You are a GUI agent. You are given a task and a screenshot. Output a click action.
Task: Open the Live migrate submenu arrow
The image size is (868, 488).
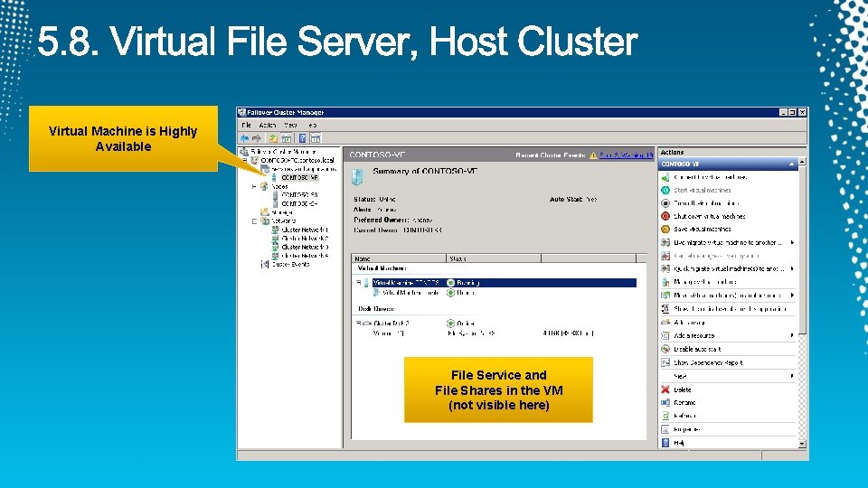792,242
